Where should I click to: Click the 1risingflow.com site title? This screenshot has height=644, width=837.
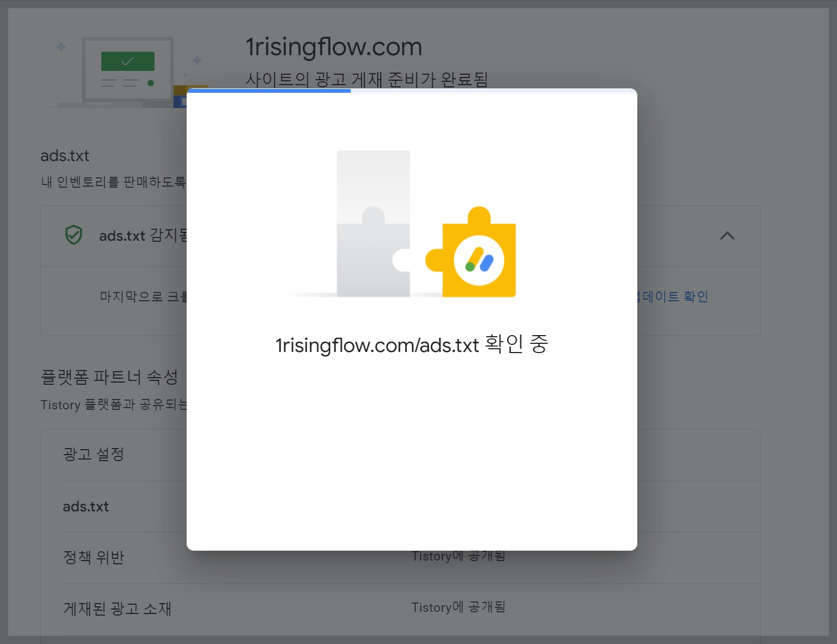coord(333,47)
